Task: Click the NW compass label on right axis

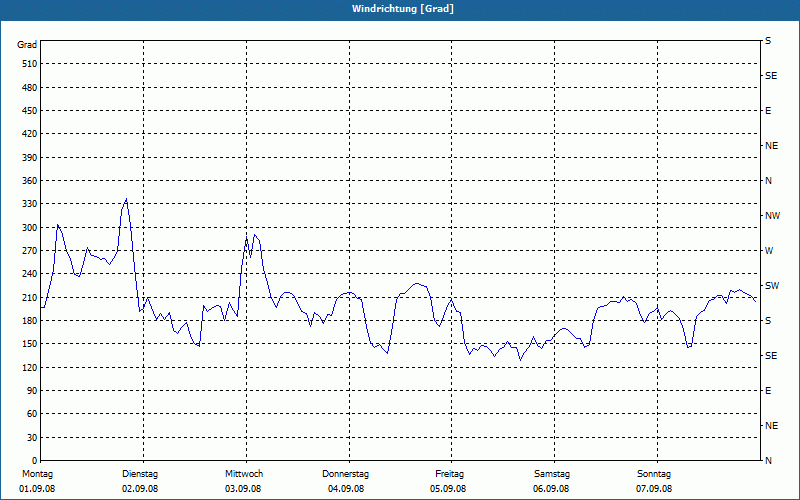Action: [x=772, y=216]
